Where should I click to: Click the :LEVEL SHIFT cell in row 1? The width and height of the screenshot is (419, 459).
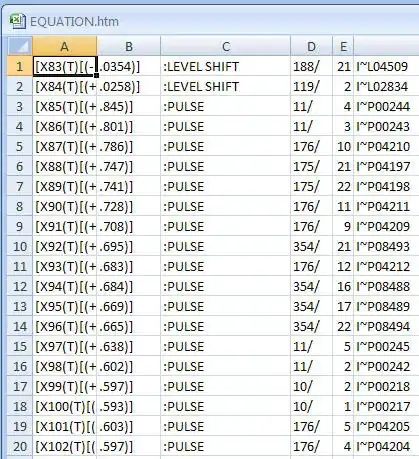[x=226, y=66]
